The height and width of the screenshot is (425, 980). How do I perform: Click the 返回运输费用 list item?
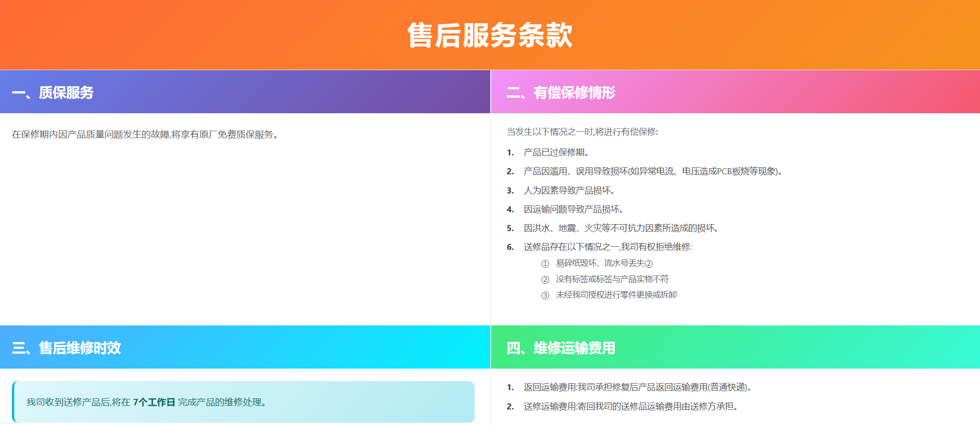point(637,387)
